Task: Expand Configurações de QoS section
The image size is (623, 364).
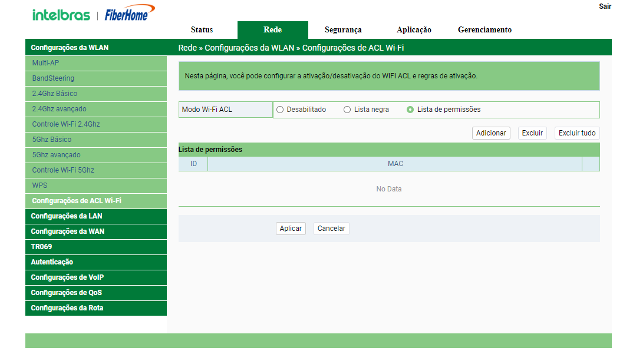Action: pyautogui.click(x=96, y=293)
